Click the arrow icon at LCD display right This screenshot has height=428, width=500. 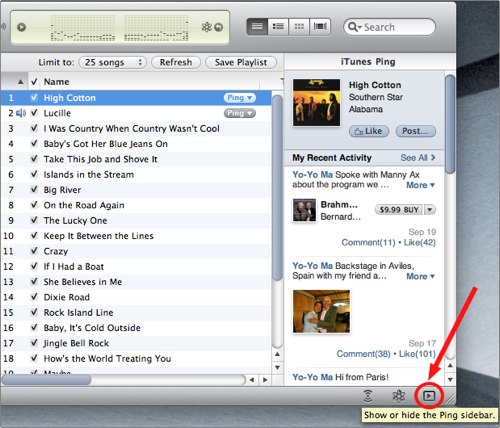tap(219, 27)
